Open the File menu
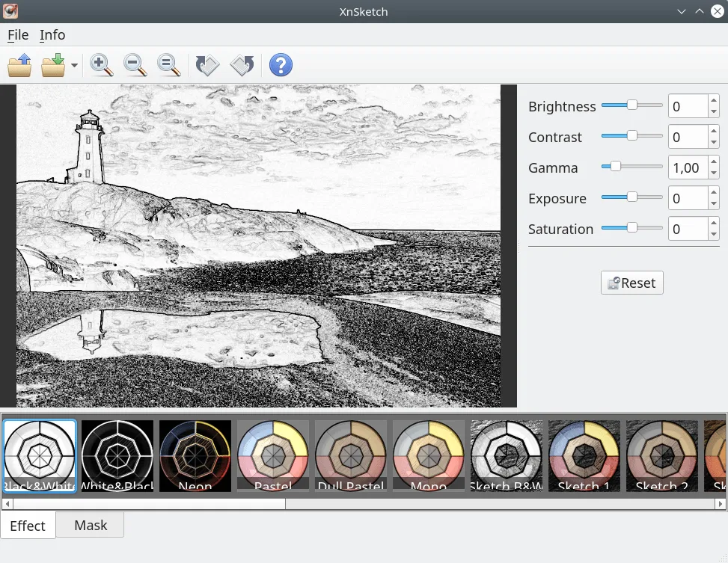Viewport: 728px width, 563px height. click(x=18, y=35)
